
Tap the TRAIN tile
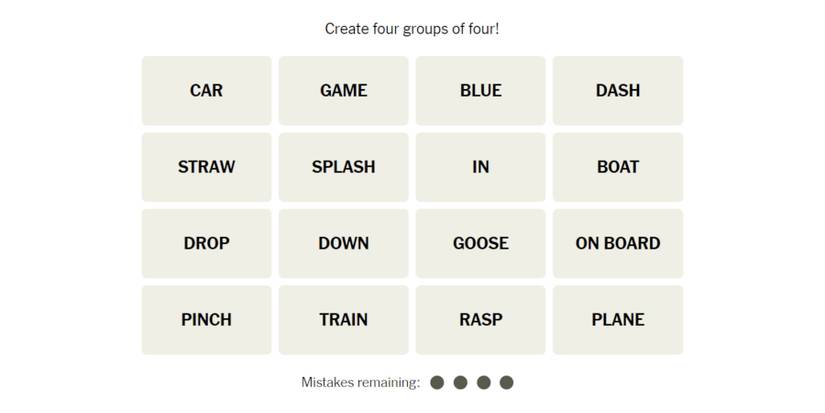(x=343, y=320)
